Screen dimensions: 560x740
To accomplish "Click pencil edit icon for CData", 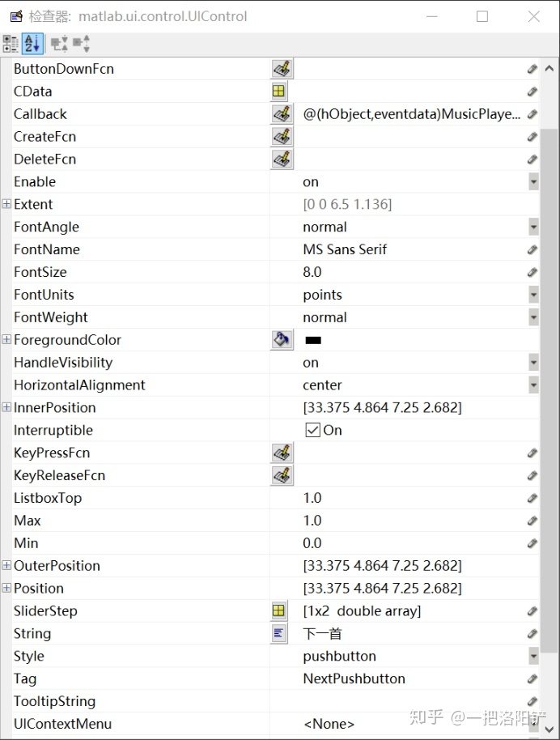I will coord(532,91).
